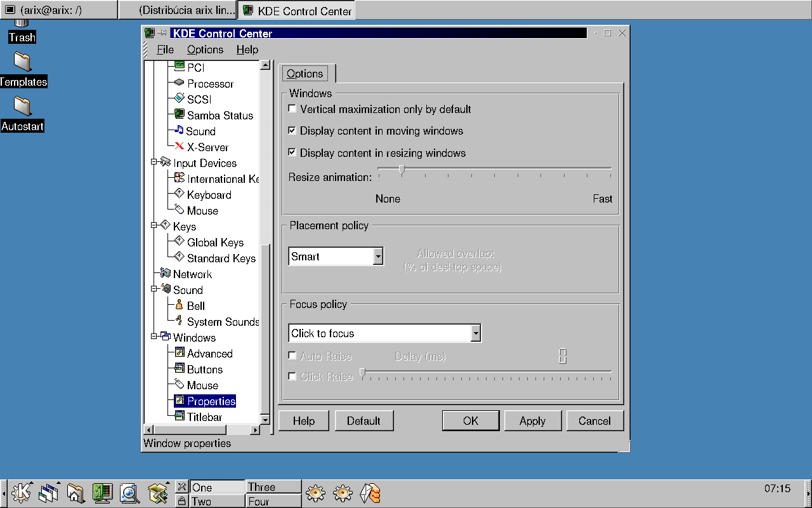Image resolution: width=812 pixels, height=508 pixels.
Task: Click the Delay (ms) slider handle
Action: (362, 373)
